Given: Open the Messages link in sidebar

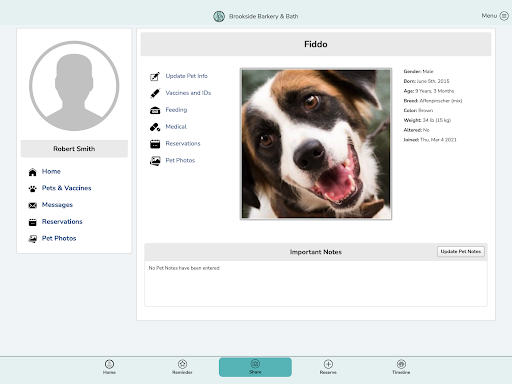Looking at the screenshot, I should (57, 205).
